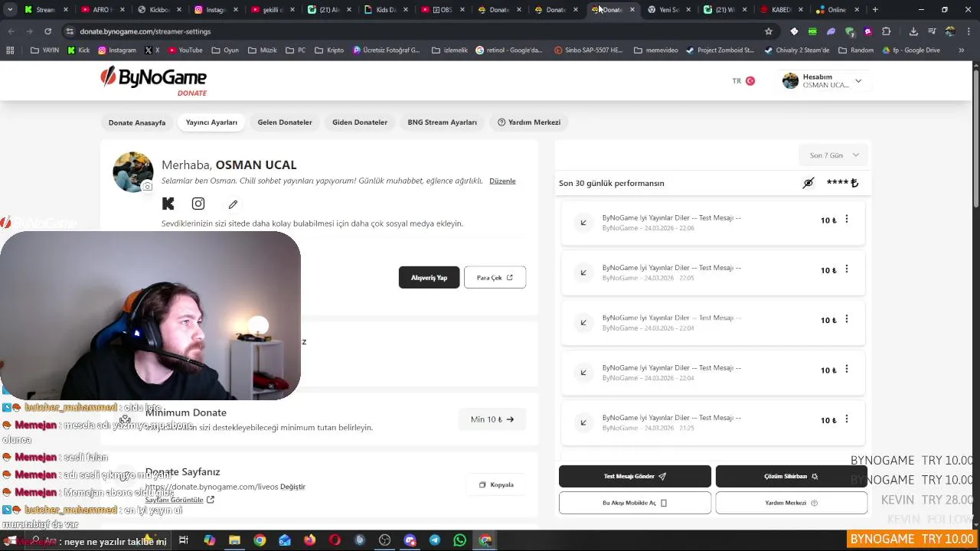Open Telegram from the taskbar
The image size is (980, 551).
(435, 540)
